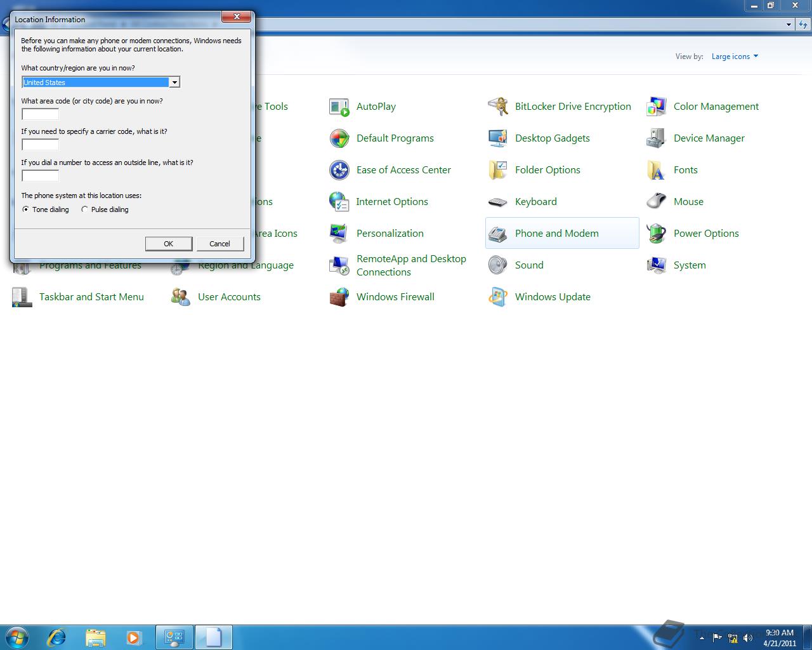Expand the country/region dropdown in Location Information
812x650 pixels.
point(174,83)
